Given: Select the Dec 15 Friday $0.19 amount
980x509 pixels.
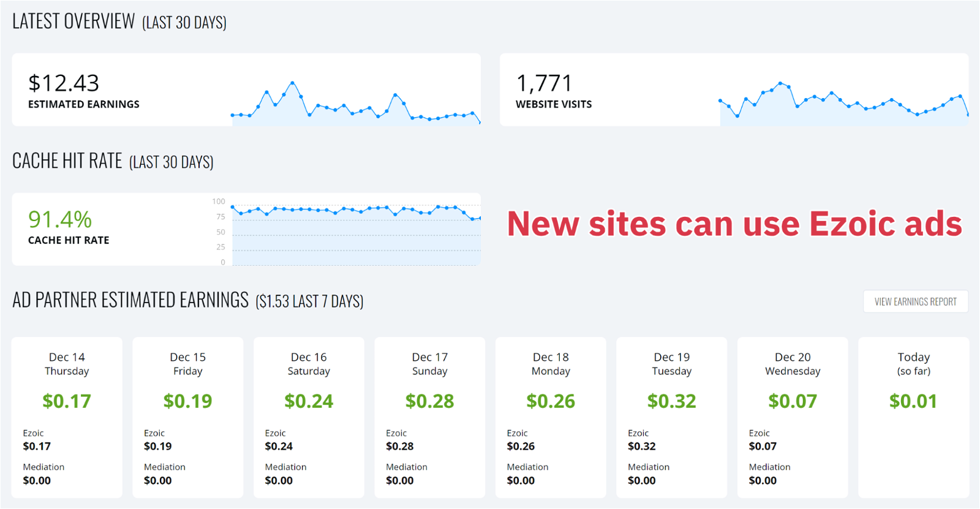Looking at the screenshot, I should coord(187,401).
